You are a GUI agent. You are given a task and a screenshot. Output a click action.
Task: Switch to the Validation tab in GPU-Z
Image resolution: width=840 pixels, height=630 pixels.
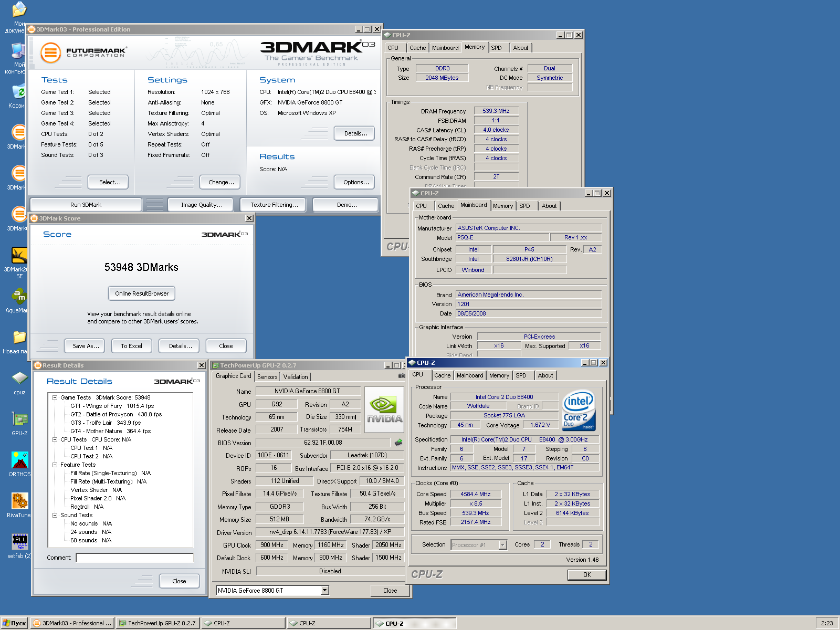(296, 377)
